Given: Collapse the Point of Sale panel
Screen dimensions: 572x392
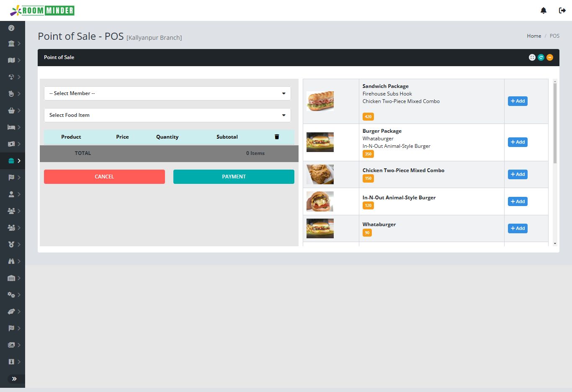Looking at the screenshot, I should point(550,57).
